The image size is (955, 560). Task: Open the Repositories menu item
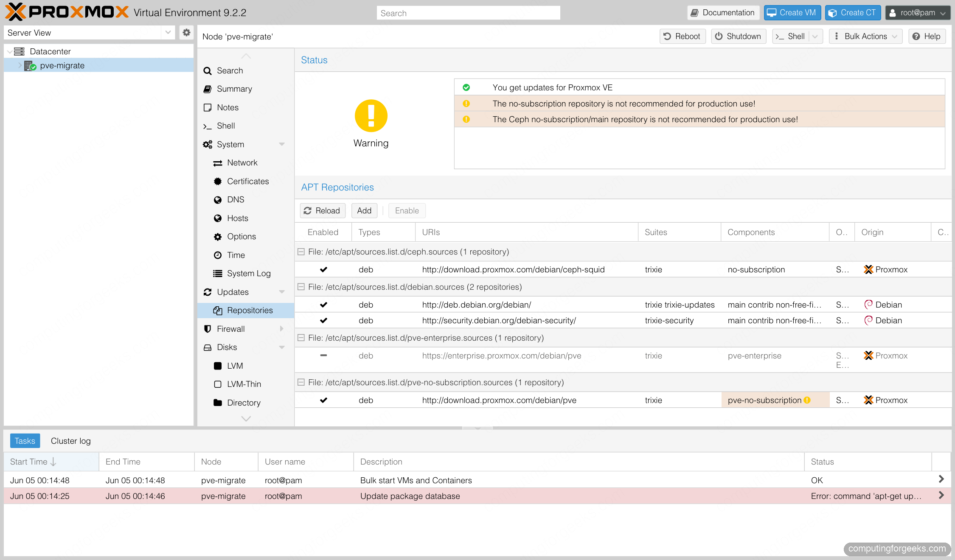point(246,311)
